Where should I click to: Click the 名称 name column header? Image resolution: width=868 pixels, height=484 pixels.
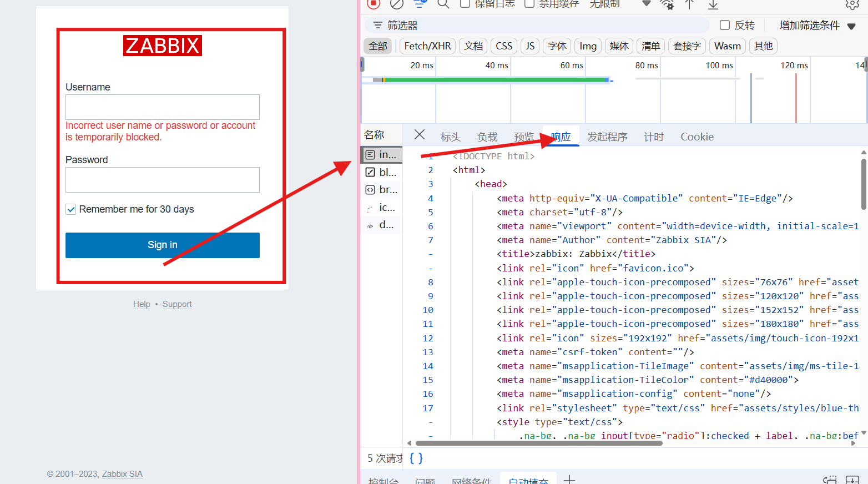tap(374, 135)
